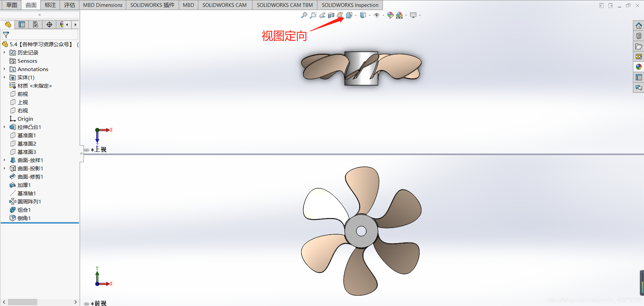Click the Previous View icon

tap(322, 15)
